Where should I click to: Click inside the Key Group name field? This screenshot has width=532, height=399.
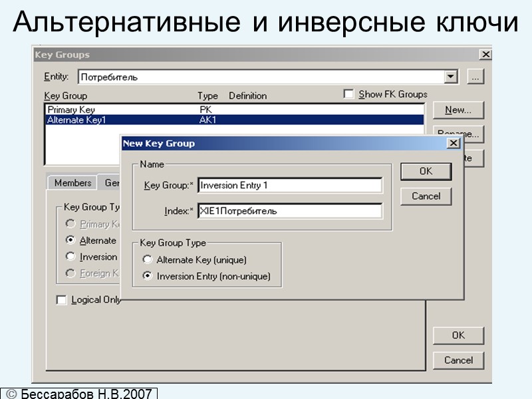click(289, 185)
